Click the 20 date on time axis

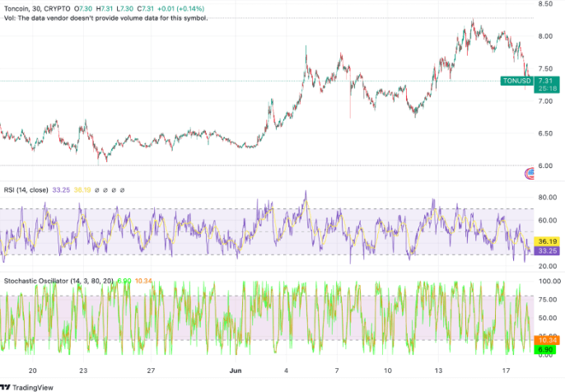pos(33,371)
